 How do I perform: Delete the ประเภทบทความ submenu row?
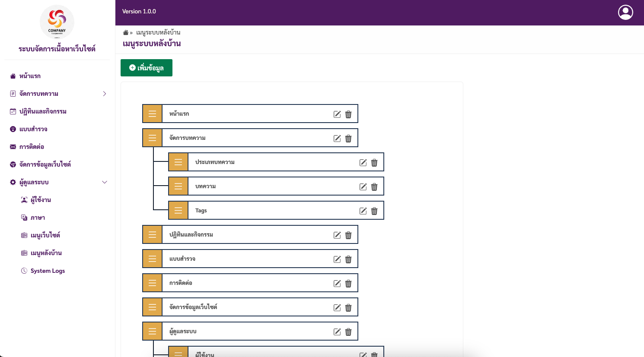[x=374, y=162]
